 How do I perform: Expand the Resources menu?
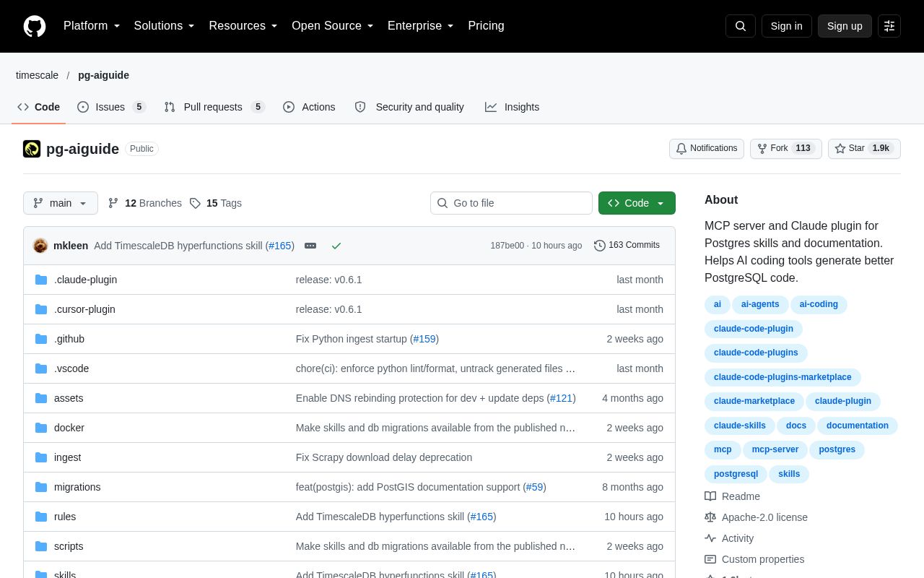coord(243,26)
